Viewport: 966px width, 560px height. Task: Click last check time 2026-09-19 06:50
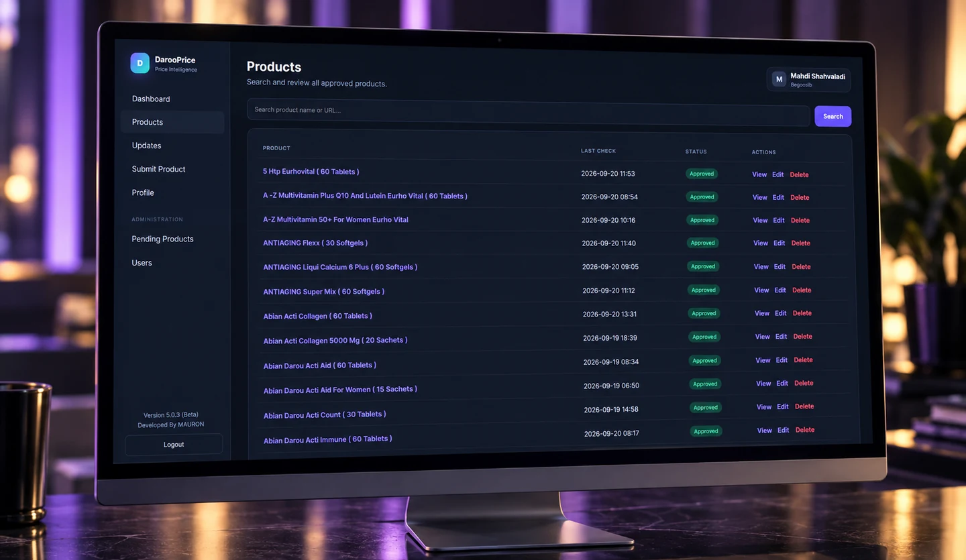(x=611, y=386)
